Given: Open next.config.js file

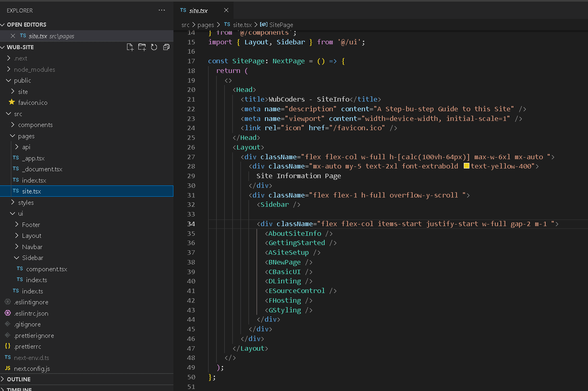Looking at the screenshot, I should coord(32,368).
